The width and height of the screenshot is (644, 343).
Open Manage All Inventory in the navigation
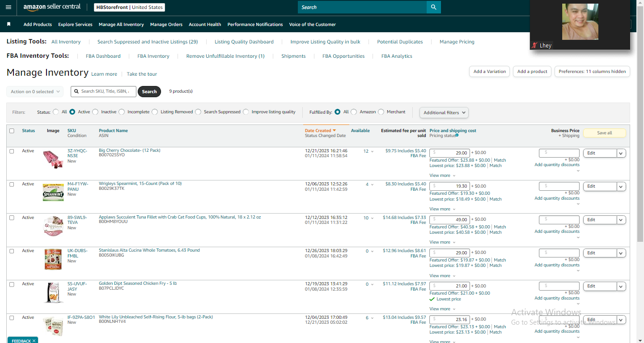[x=121, y=24]
